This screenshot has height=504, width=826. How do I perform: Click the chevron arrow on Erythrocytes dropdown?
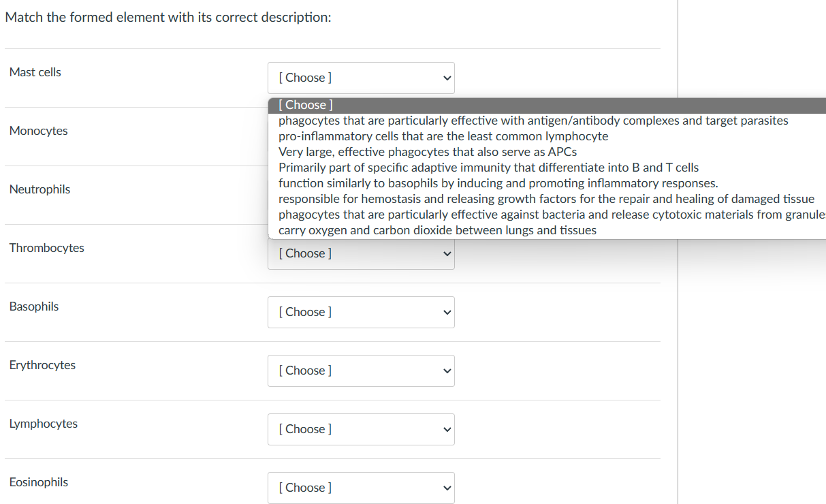447,371
